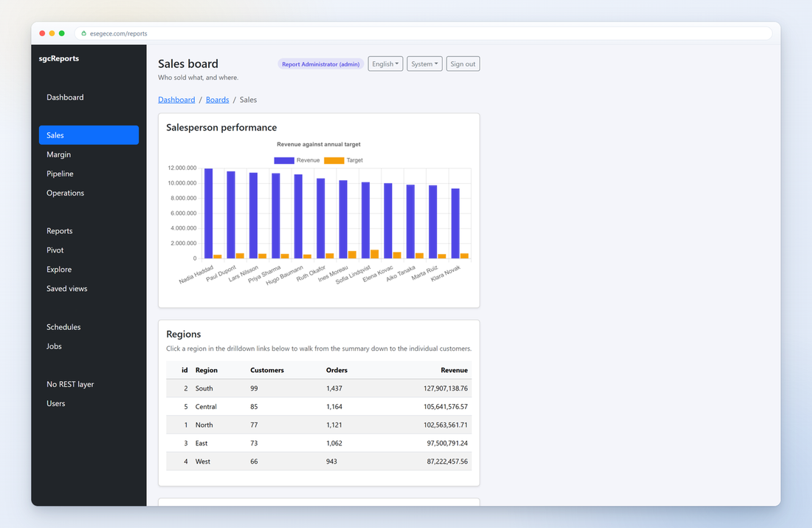Follow the Boards breadcrumb link

coord(217,100)
